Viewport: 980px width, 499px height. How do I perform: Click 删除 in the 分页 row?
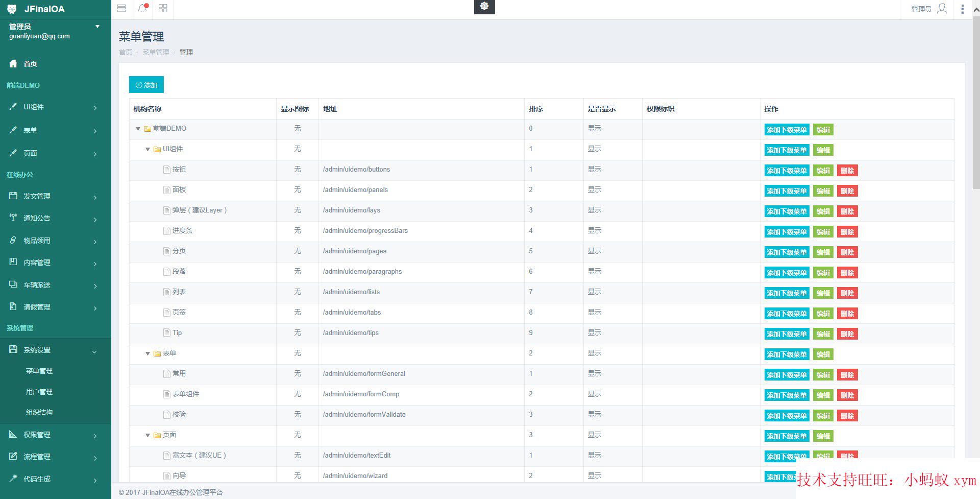point(847,252)
